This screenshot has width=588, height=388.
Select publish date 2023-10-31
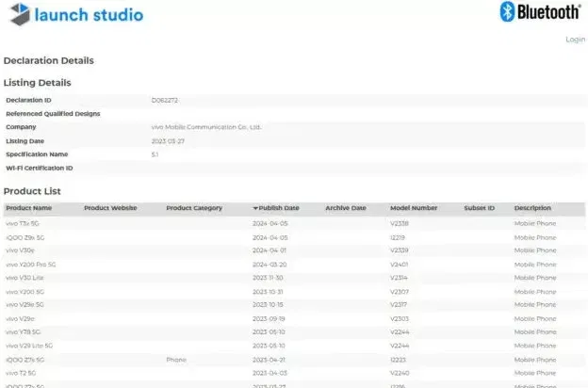pos(268,292)
